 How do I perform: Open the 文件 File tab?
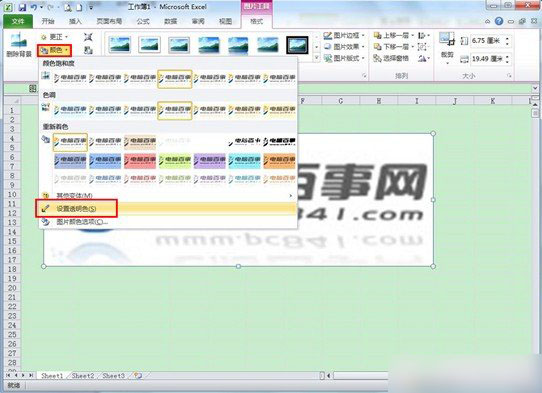[x=18, y=21]
